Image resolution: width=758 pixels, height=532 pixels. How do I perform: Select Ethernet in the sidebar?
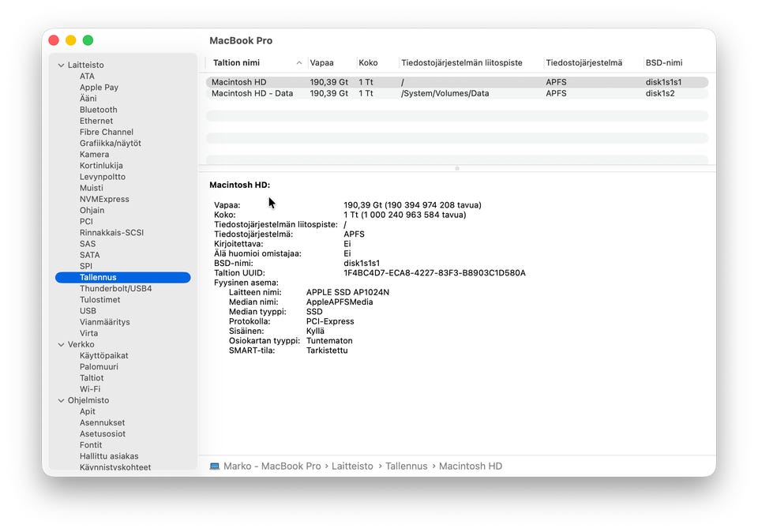tap(96, 121)
